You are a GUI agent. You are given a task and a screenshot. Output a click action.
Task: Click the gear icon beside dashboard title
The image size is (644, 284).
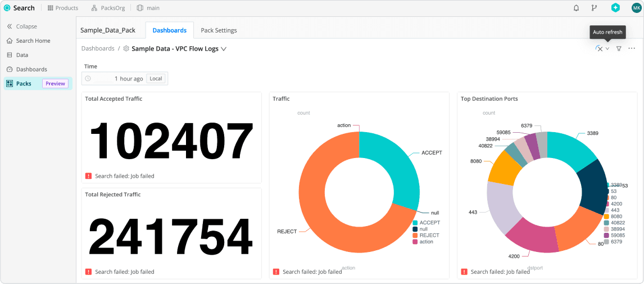coord(126,49)
